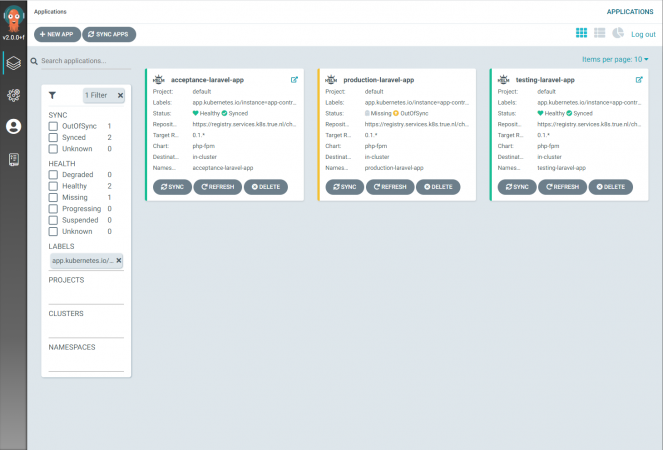Click Synced check icon on testing-laravel-app
Viewport: 663px width, 450px height.
coord(569,113)
